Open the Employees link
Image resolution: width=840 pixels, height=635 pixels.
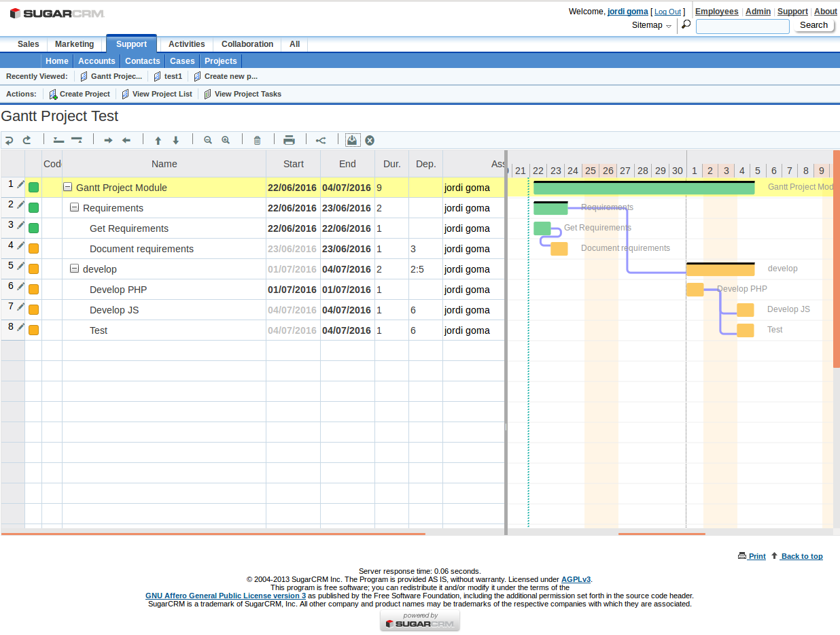tap(716, 12)
